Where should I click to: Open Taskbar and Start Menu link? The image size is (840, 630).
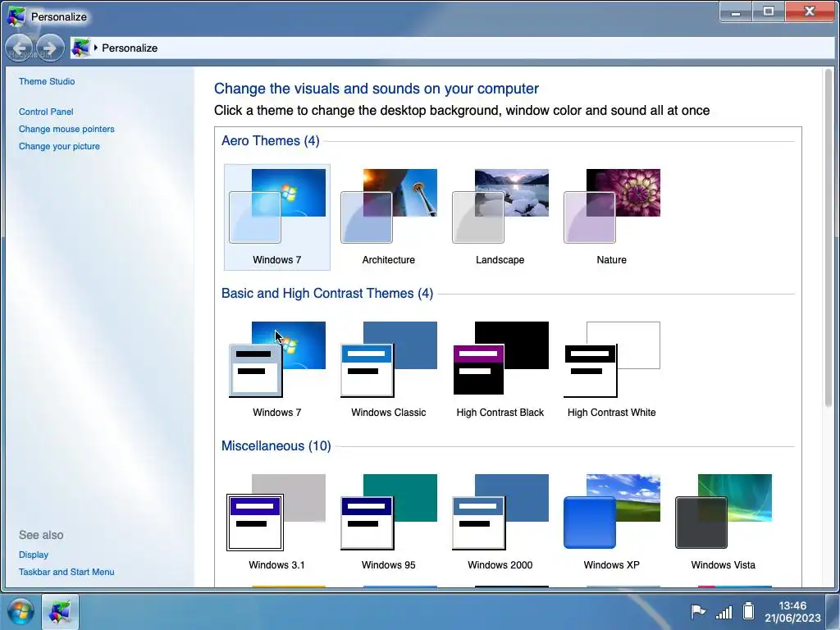66,572
